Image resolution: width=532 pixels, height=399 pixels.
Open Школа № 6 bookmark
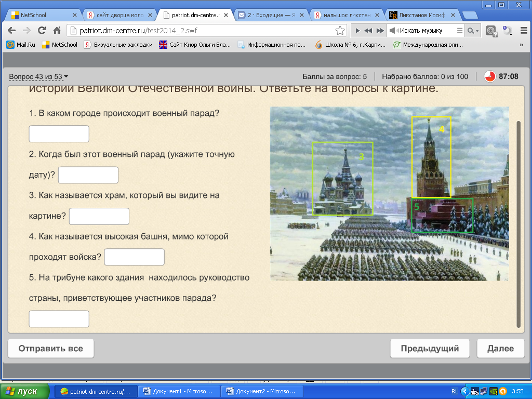351,45
